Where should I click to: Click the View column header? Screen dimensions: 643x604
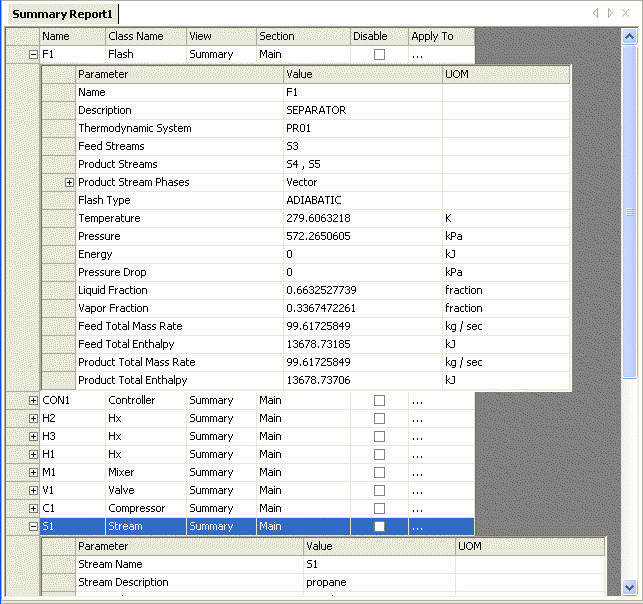click(x=221, y=36)
